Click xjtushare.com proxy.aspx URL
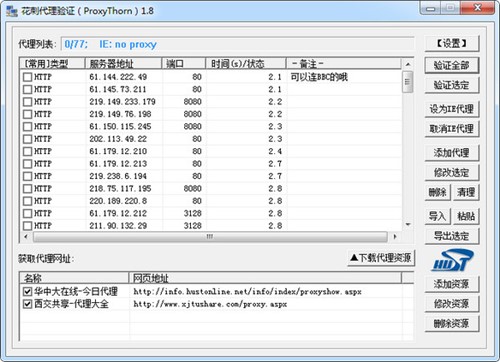500x362 pixels. [210, 304]
